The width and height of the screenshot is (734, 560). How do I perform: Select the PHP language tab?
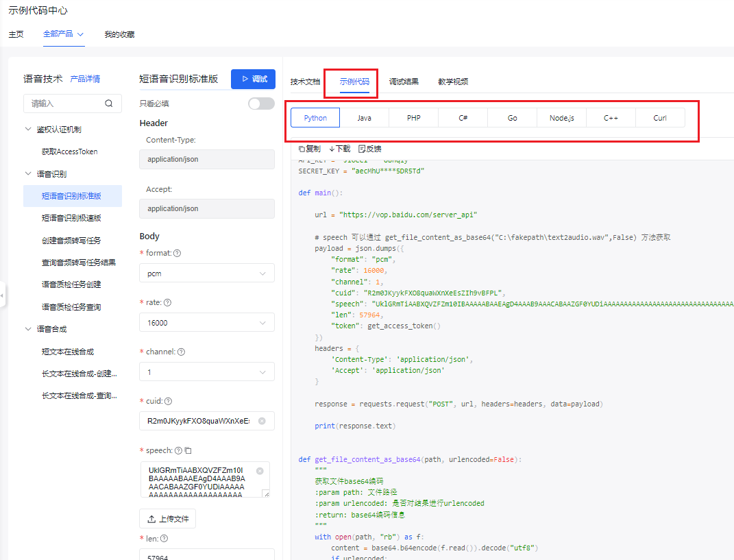[x=414, y=118]
